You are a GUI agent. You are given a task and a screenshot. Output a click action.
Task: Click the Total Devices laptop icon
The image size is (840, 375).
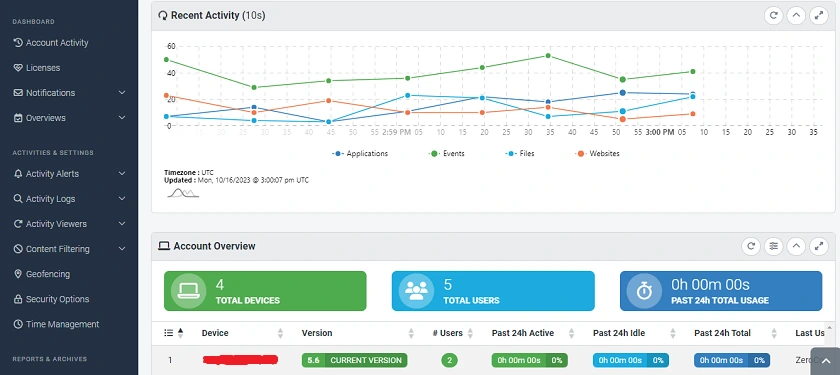point(189,291)
